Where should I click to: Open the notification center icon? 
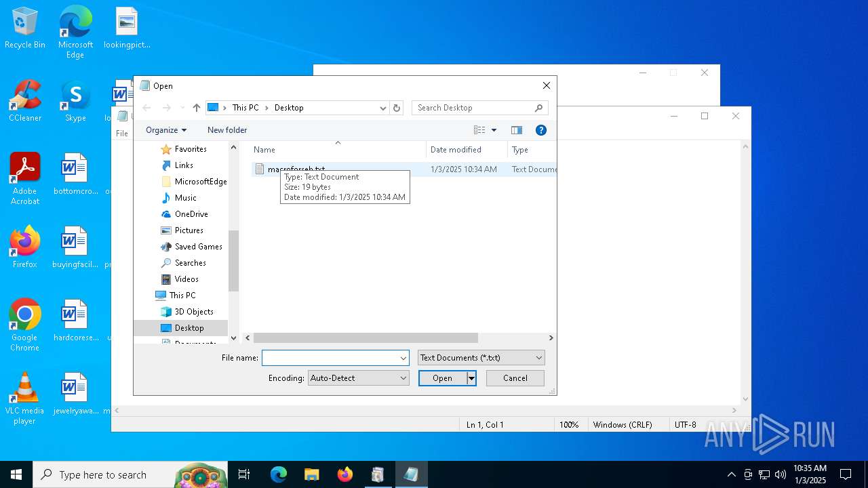point(846,474)
